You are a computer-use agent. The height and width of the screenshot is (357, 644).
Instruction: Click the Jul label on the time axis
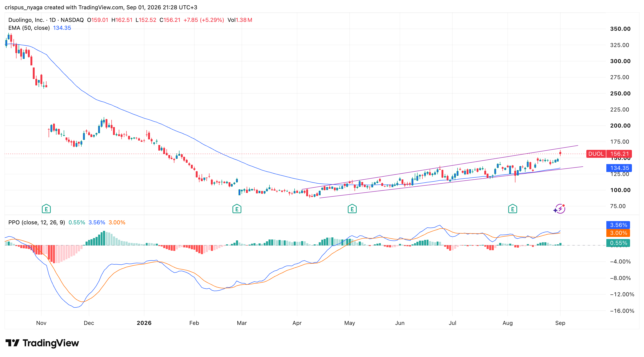(x=452, y=323)
